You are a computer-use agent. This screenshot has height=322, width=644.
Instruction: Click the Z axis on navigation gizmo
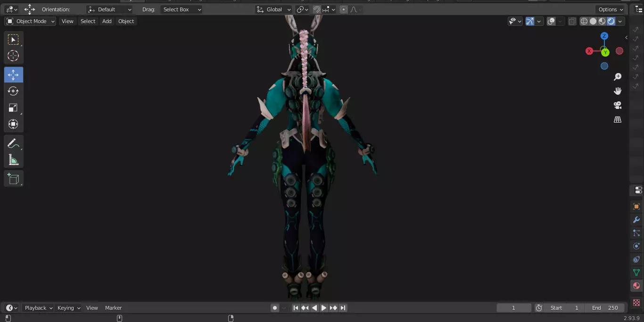(604, 36)
